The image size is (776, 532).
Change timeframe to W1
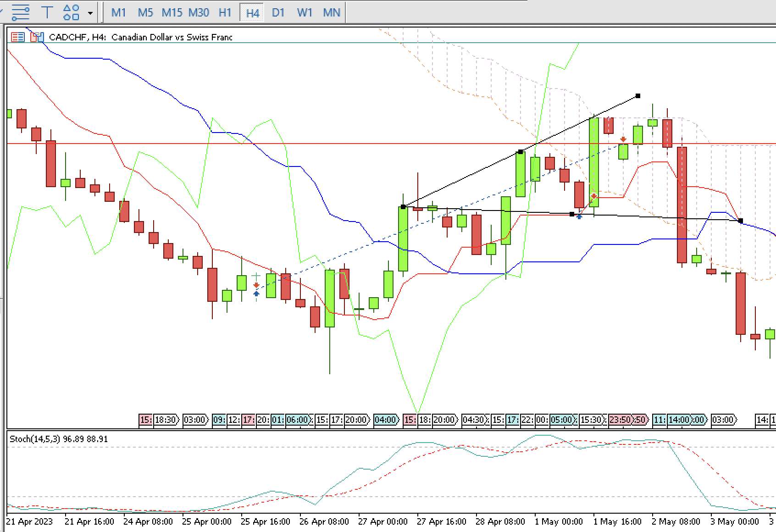(x=305, y=12)
